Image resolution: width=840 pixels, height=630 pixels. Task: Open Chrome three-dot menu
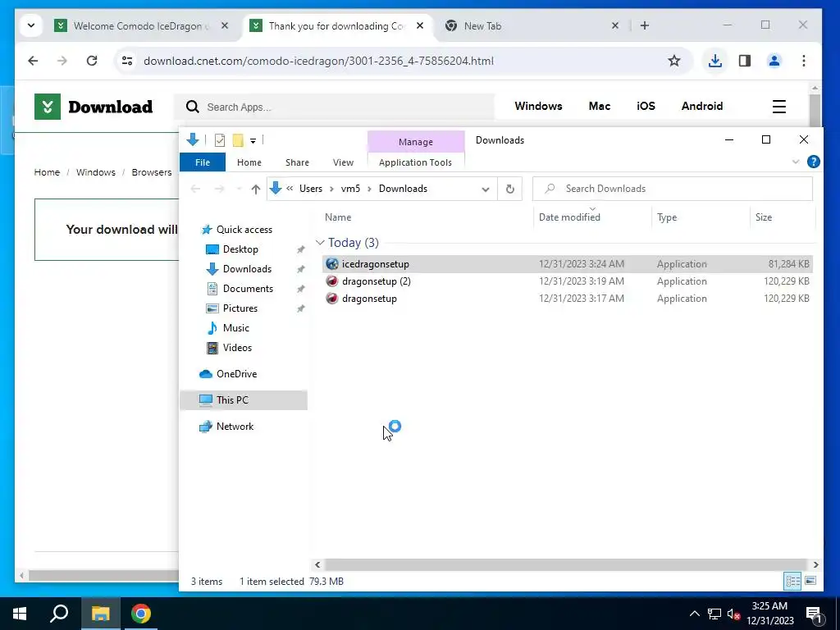[804, 61]
